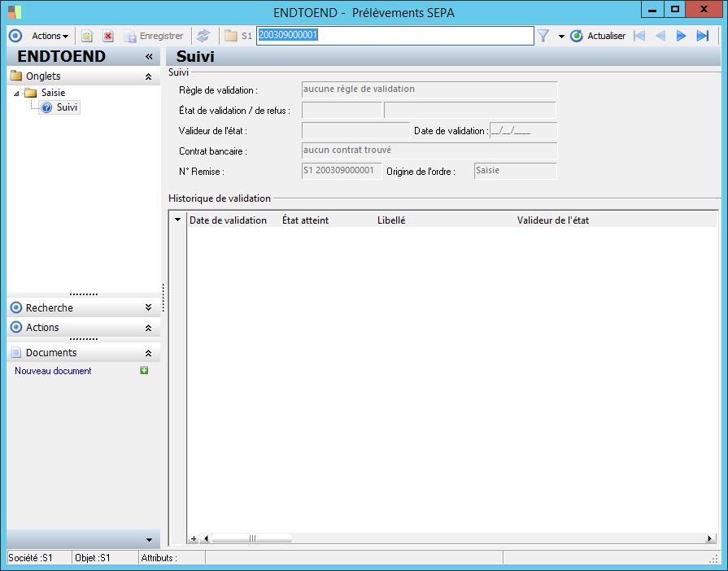
Task: Click the green plus add document icon
Action: (x=144, y=370)
